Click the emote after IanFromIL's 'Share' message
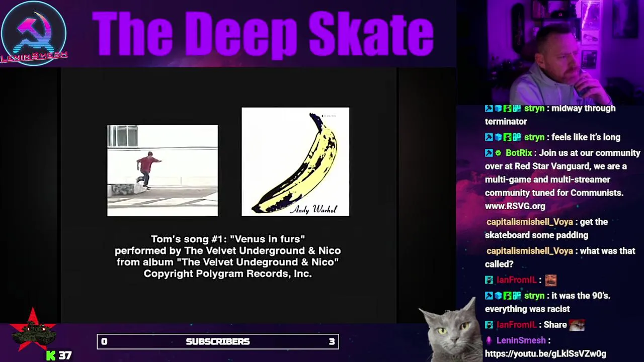 (577, 325)
